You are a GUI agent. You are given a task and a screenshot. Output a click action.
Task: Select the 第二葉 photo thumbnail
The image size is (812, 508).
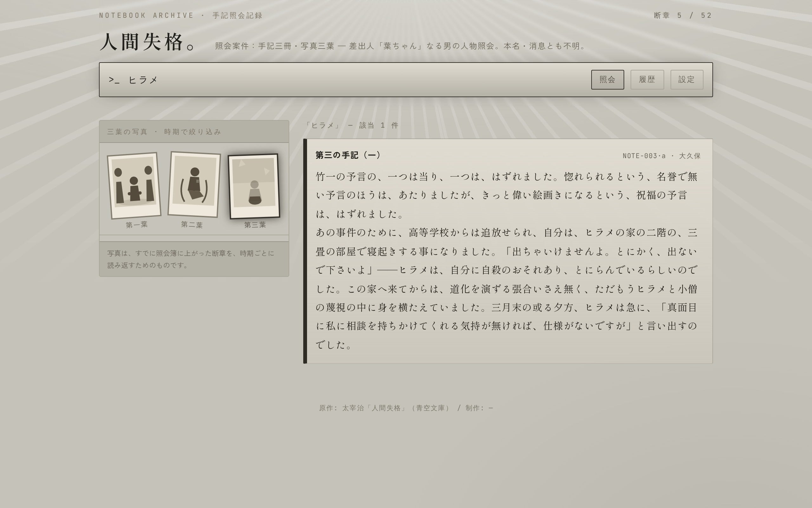pyautogui.click(x=194, y=184)
